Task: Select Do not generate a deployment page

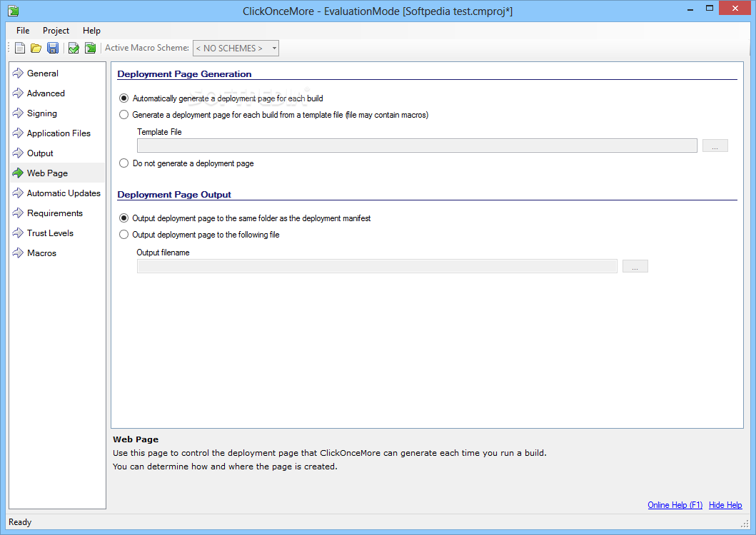Action: [186, 163]
